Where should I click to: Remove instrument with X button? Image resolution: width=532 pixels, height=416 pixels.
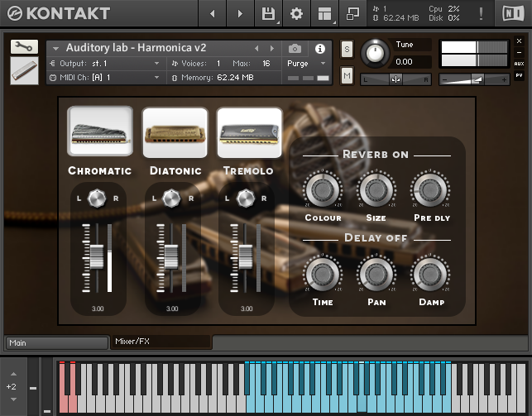(519, 41)
